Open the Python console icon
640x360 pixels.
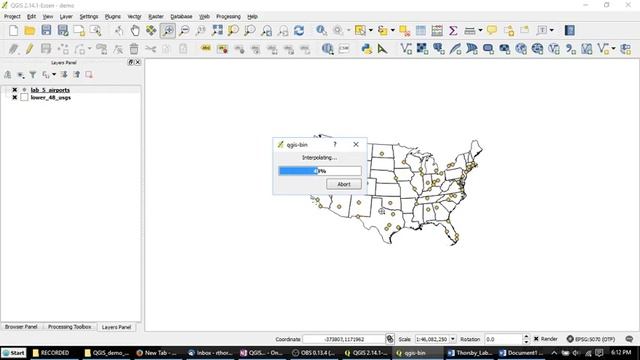pos(367,49)
